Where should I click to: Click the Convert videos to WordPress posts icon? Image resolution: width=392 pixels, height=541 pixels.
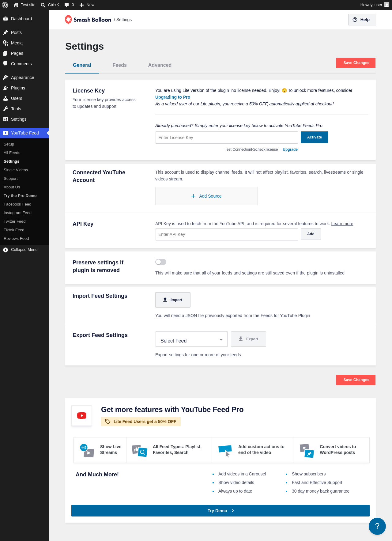(307, 450)
